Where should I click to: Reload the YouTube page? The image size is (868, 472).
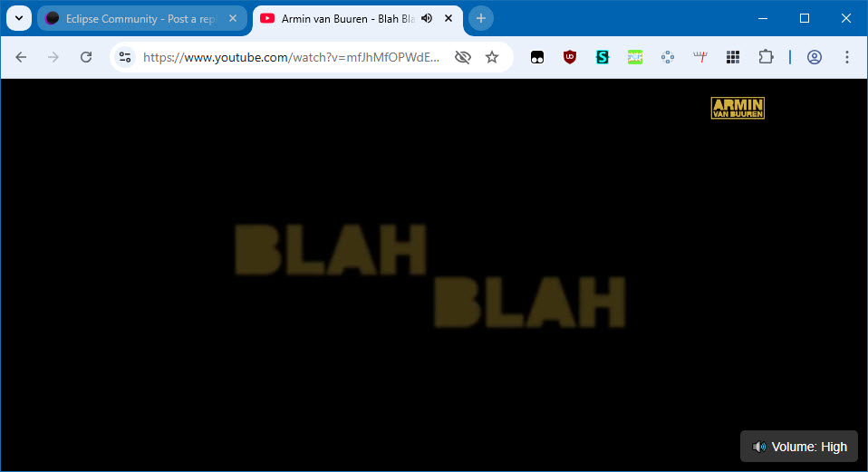coord(86,57)
